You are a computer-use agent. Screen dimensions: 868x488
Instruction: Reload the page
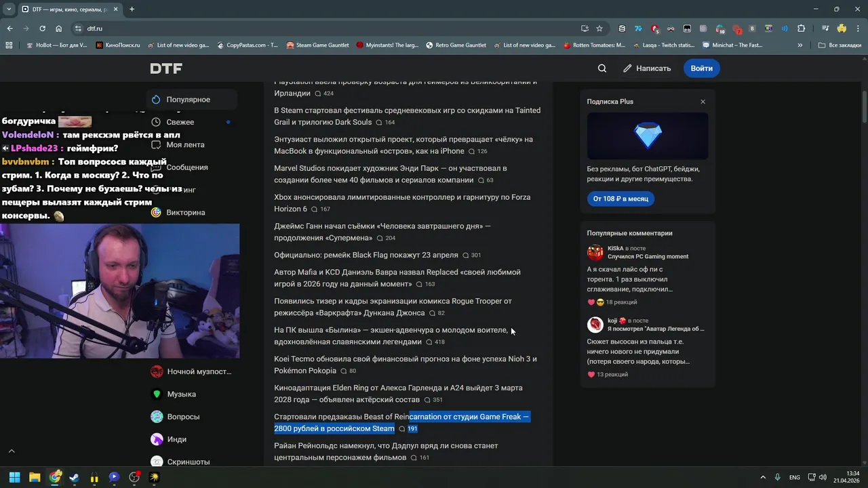[x=42, y=28]
